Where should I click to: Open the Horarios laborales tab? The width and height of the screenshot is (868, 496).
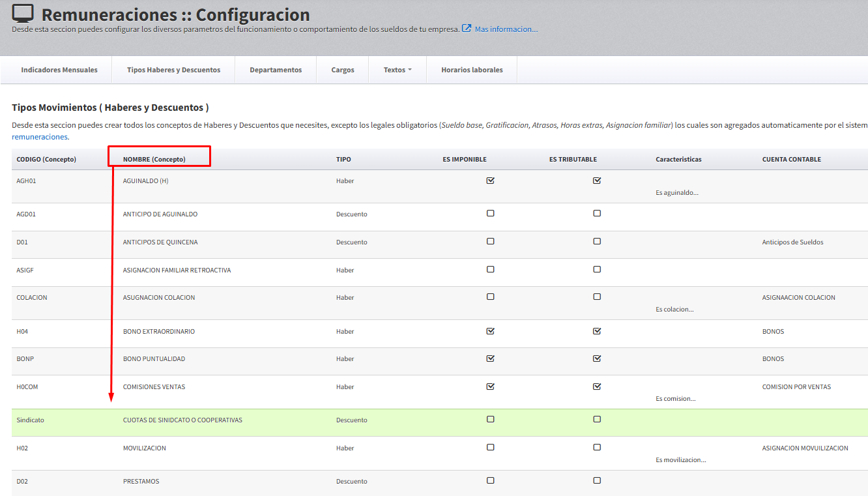[472, 70]
